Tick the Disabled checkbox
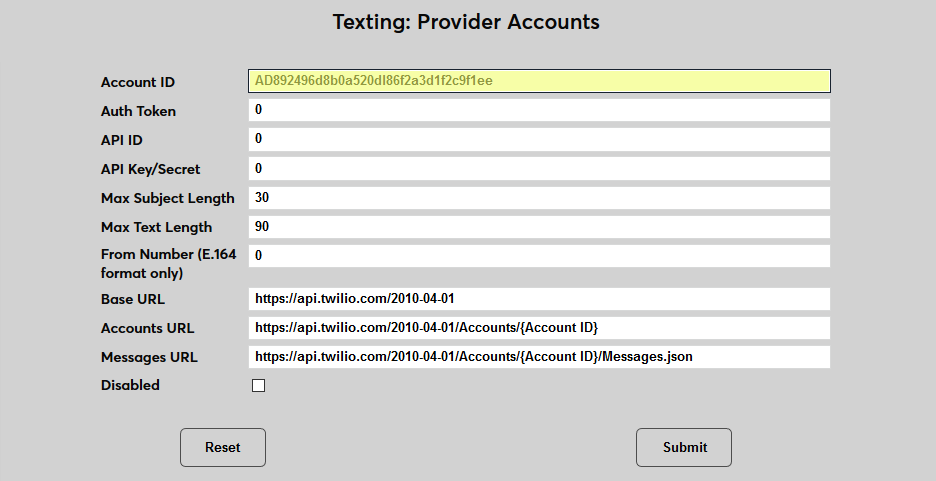This screenshot has width=936, height=481. pyautogui.click(x=258, y=386)
